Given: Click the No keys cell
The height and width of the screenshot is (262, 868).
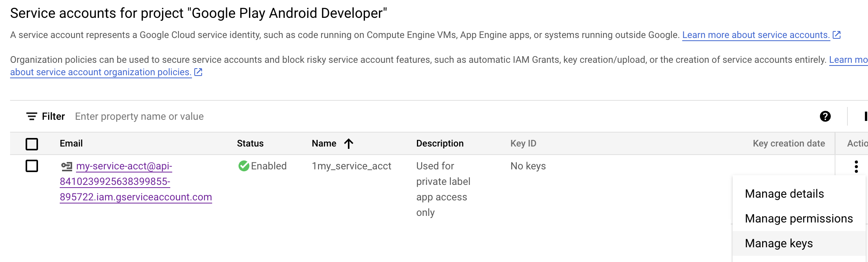Looking at the screenshot, I should pyautogui.click(x=528, y=166).
